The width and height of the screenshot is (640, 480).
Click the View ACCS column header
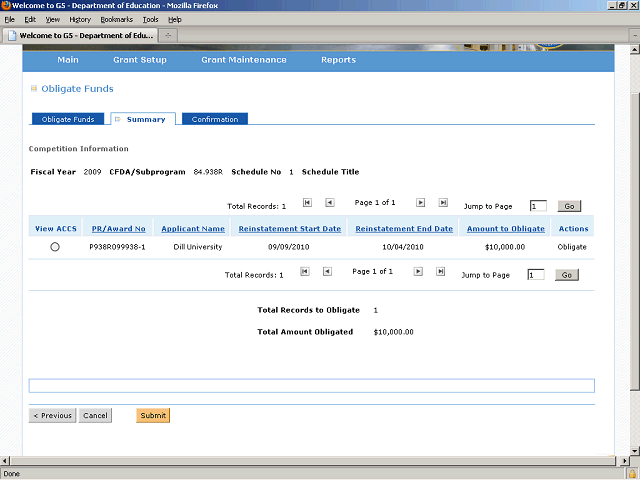(56, 229)
